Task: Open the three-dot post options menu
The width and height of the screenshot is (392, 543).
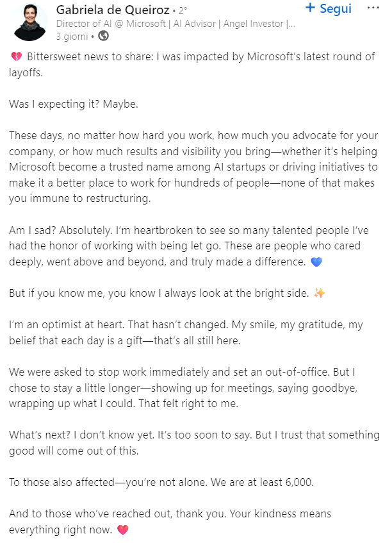Action: coord(372,8)
